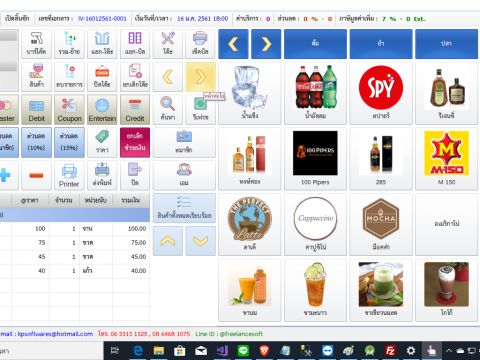
Task: Apply the 15% discount button
Action: pos(69,142)
